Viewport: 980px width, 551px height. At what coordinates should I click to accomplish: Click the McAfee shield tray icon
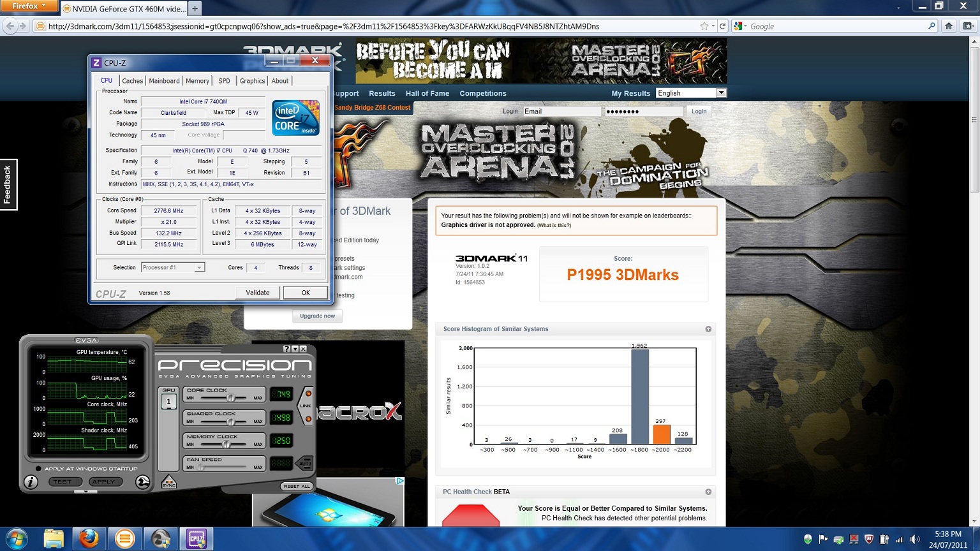869,540
